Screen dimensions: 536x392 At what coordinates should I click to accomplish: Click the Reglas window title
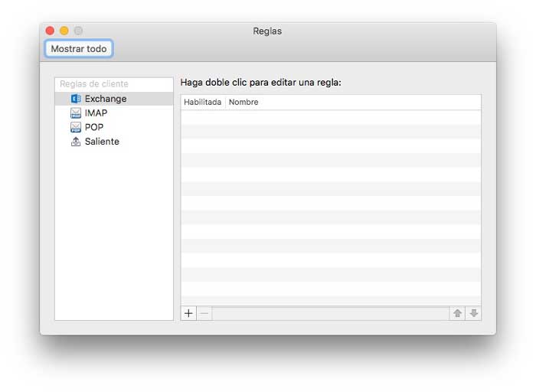coord(267,31)
